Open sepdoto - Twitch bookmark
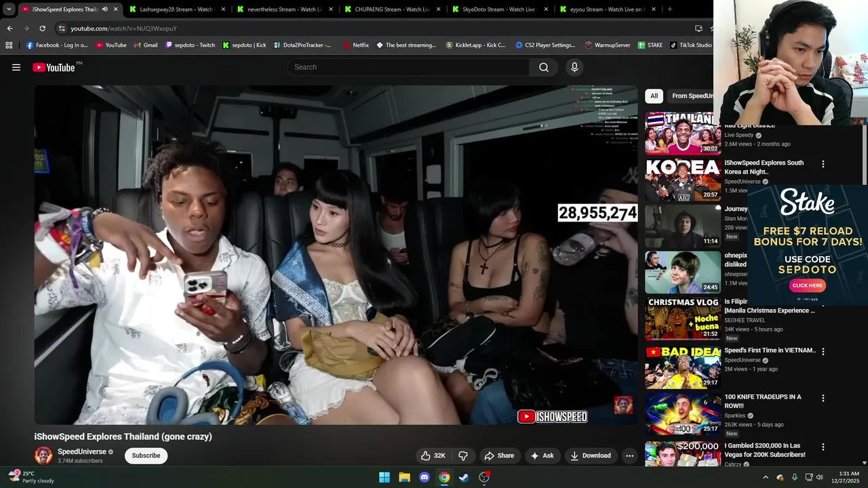 pyautogui.click(x=191, y=45)
